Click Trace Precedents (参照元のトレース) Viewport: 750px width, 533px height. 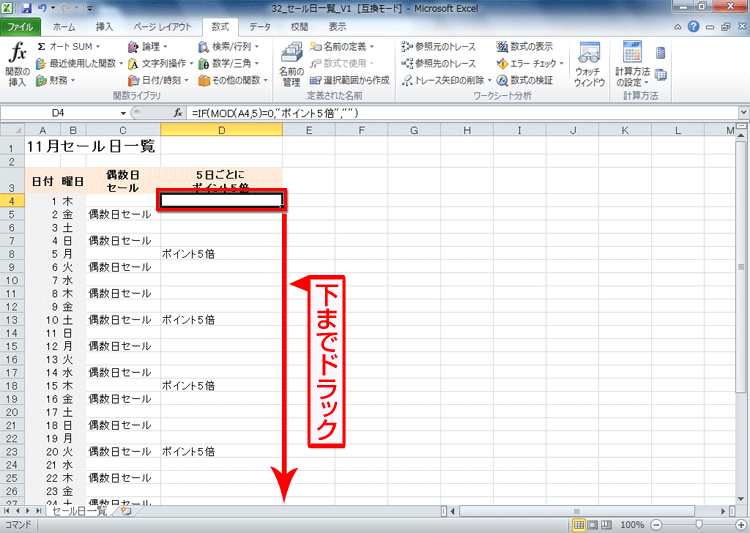point(439,47)
